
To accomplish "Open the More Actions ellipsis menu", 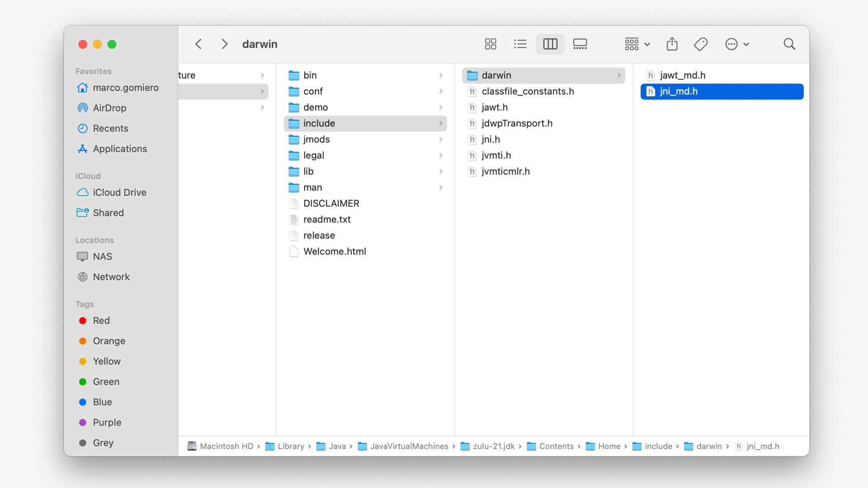I will coord(736,44).
